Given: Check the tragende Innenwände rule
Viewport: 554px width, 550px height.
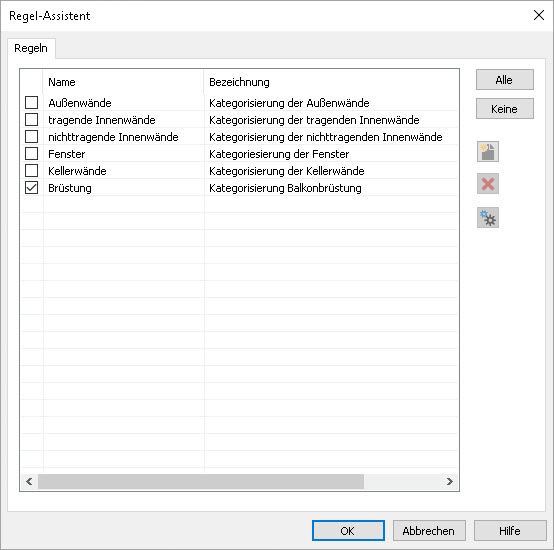Looking at the screenshot, I should 31,119.
